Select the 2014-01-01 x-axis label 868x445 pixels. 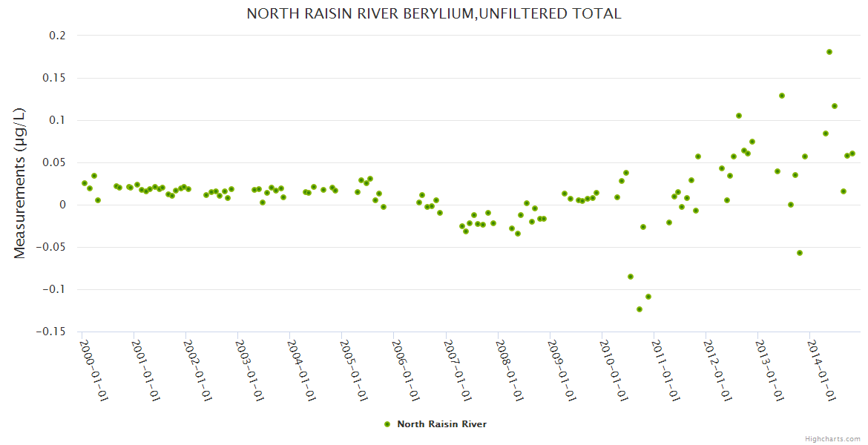click(x=821, y=369)
